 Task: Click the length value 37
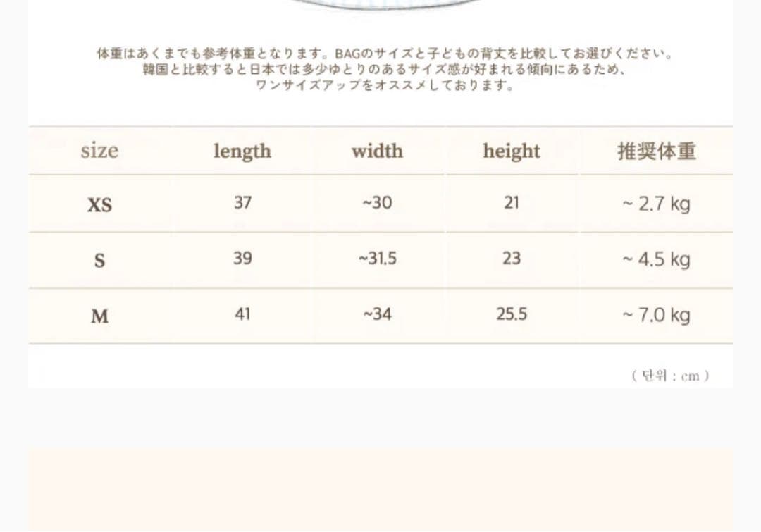click(242, 203)
